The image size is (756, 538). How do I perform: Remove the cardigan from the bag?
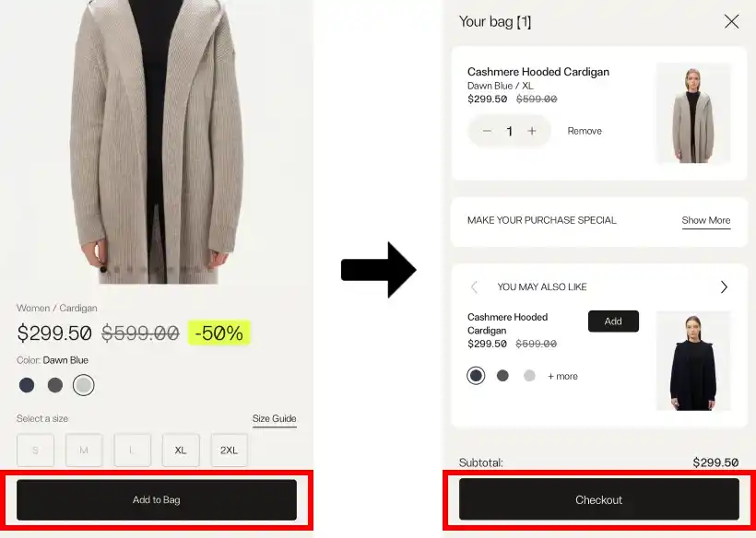pos(585,131)
